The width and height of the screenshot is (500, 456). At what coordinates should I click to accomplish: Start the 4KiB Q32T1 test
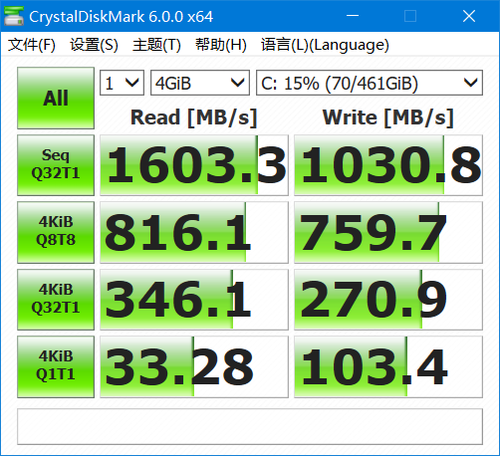point(56,299)
